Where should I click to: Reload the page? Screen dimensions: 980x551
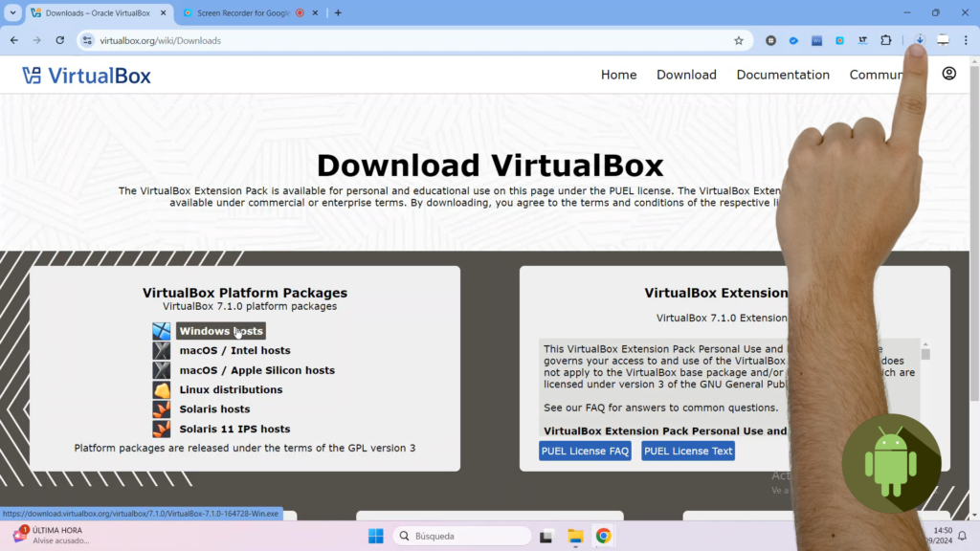coord(59,40)
